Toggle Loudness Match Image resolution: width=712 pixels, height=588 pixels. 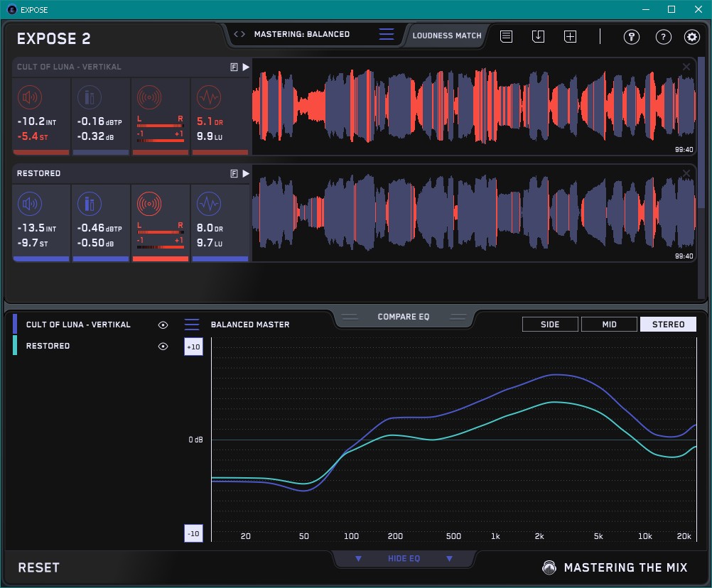pyautogui.click(x=446, y=35)
